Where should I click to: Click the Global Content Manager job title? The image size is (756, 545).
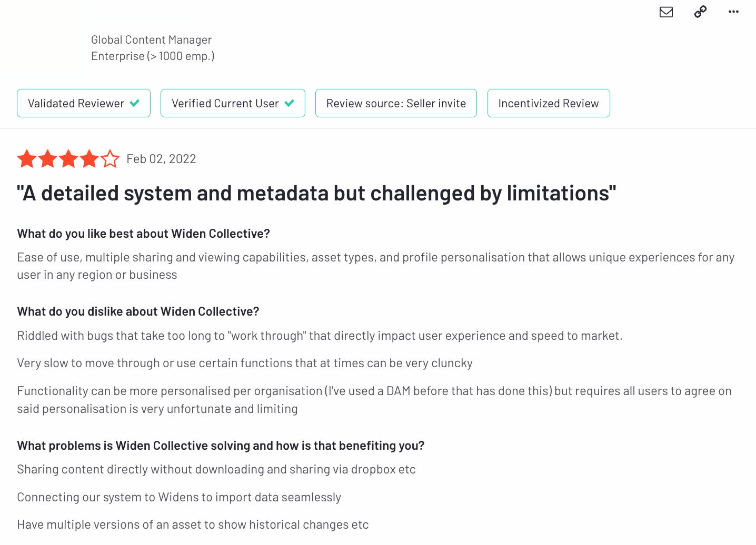[x=151, y=40]
